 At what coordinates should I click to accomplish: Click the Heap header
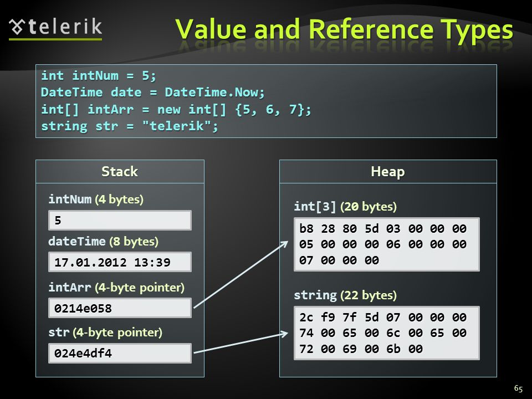(388, 172)
